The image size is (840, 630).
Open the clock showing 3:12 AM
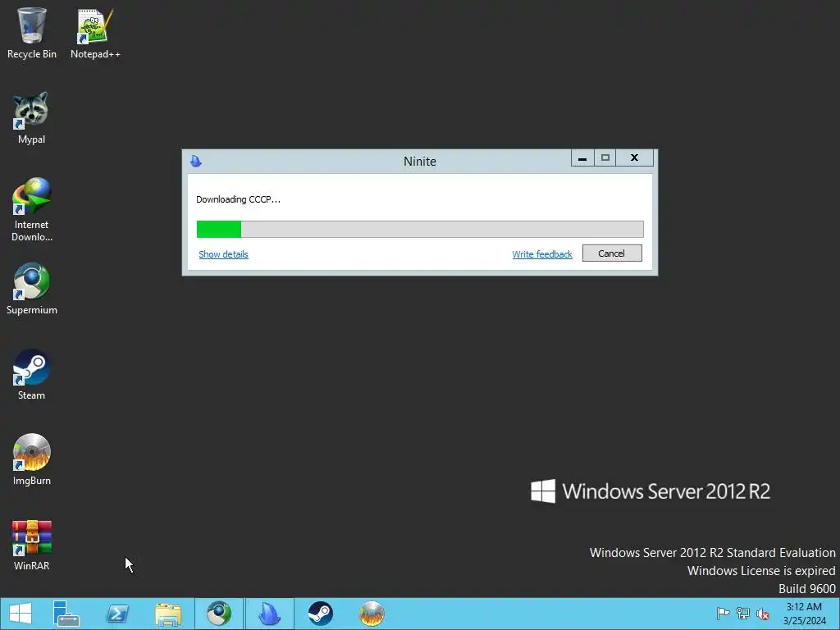tap(804, 614)
